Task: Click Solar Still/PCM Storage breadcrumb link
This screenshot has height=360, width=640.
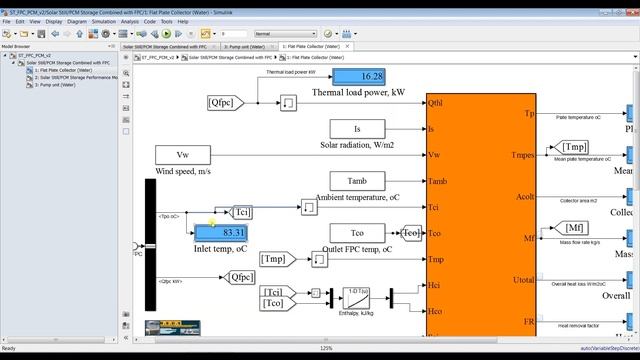Action: (x=230, y=58)
